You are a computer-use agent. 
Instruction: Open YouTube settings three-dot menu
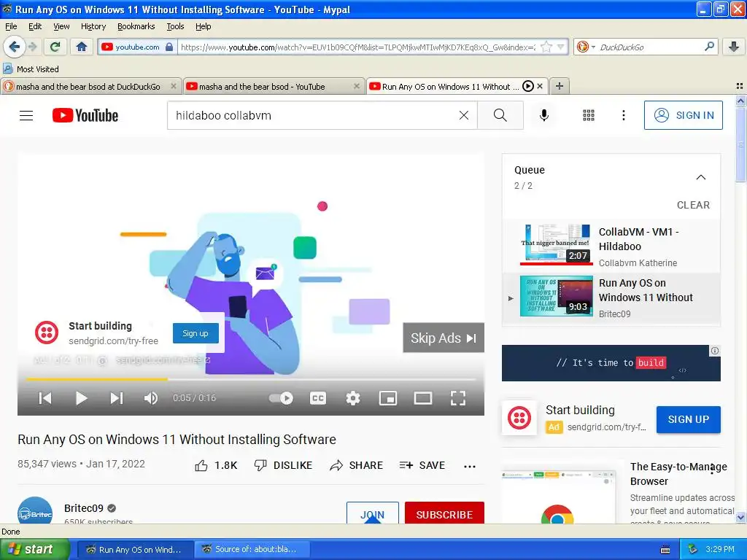[x=623, y=115]
